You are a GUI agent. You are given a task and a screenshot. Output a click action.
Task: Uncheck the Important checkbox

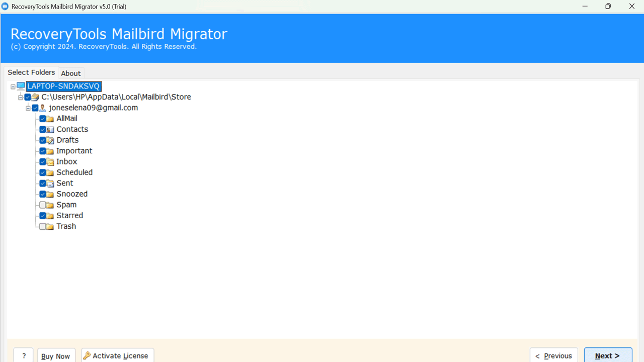[x=43, y=151]
